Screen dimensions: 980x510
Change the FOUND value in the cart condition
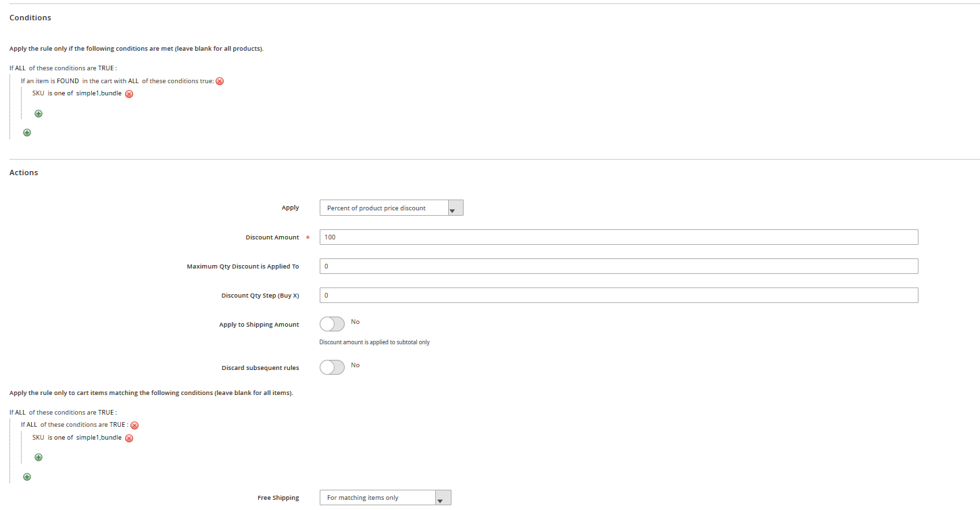68,80
